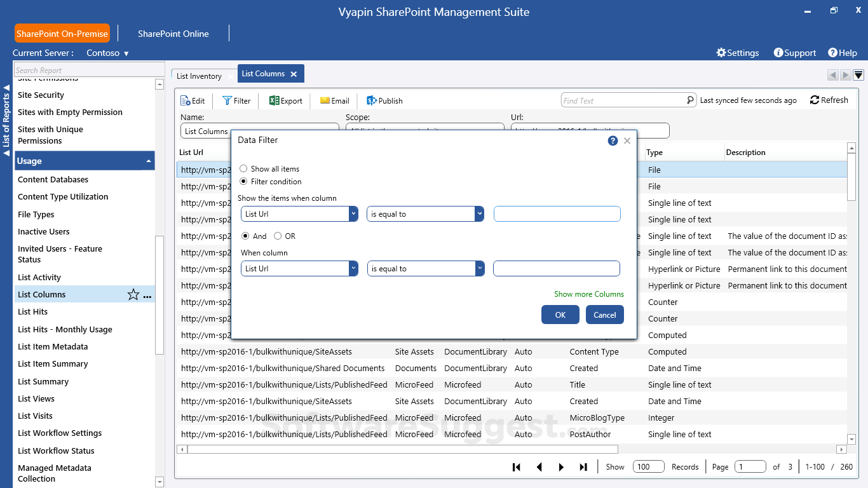
Task: Confirm the filter with OK
Action: coord(560,315)
